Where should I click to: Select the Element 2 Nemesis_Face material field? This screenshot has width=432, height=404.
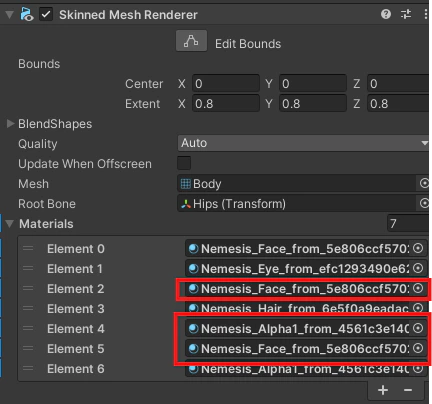point(298,289)
